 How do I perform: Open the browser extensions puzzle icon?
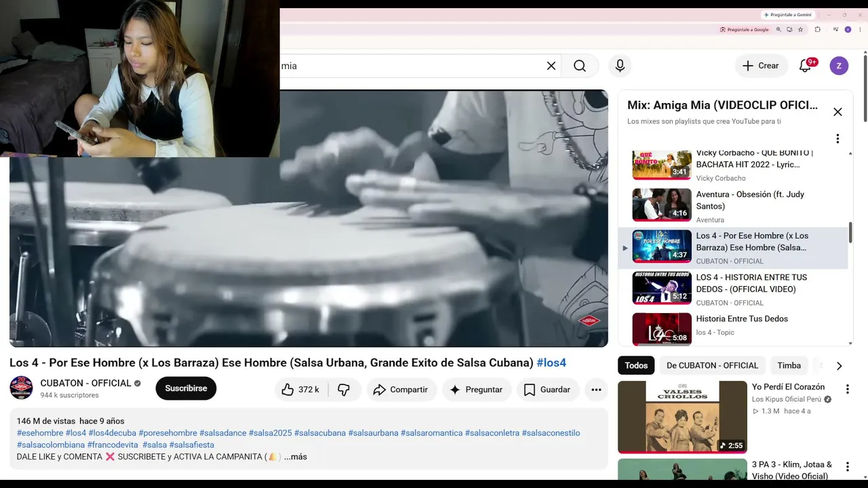point(817,30)
